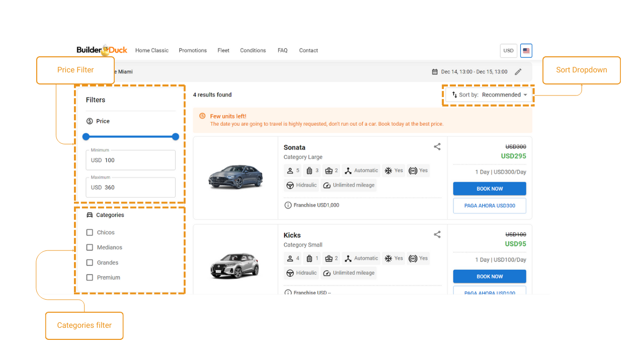Click PAGA AHORA USD300 button

tap(490, 206)
